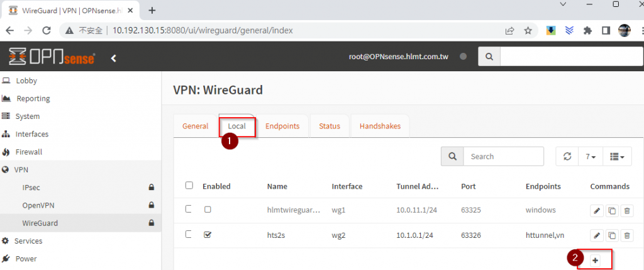Viewport: 644px width, 270px height.
Task: Share this page via the address bar icon
Action: 509,30
